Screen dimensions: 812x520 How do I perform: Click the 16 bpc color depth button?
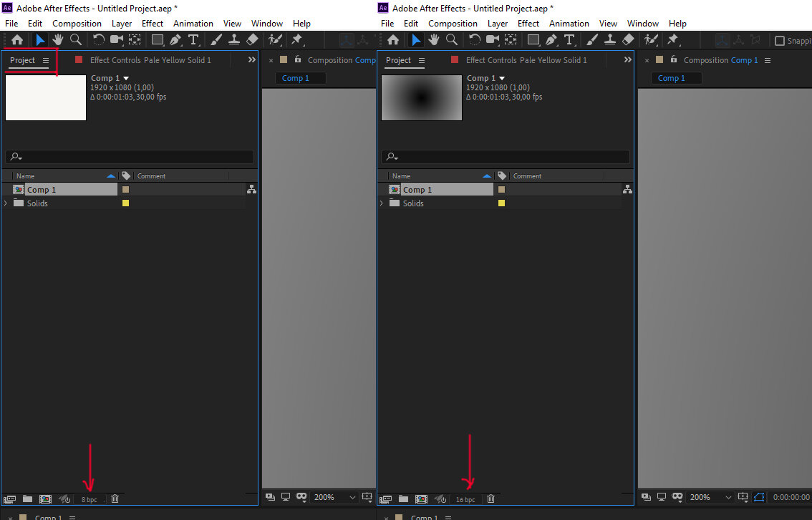pyautogui.click(x=465, y=499)
